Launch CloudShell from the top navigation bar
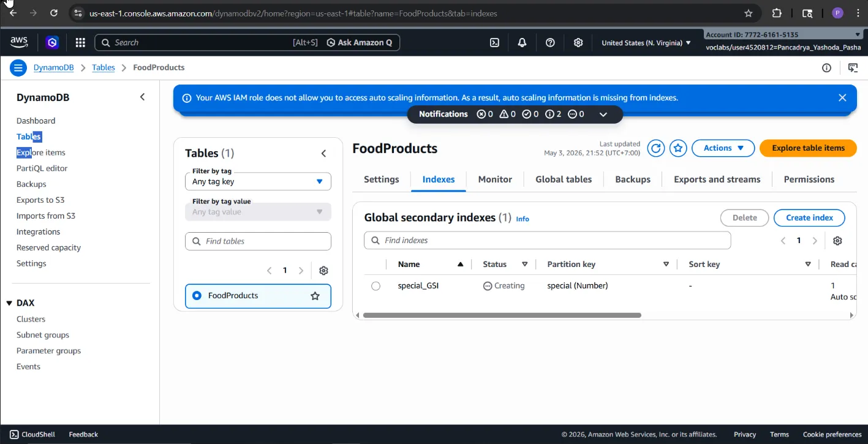 (494, 42)
